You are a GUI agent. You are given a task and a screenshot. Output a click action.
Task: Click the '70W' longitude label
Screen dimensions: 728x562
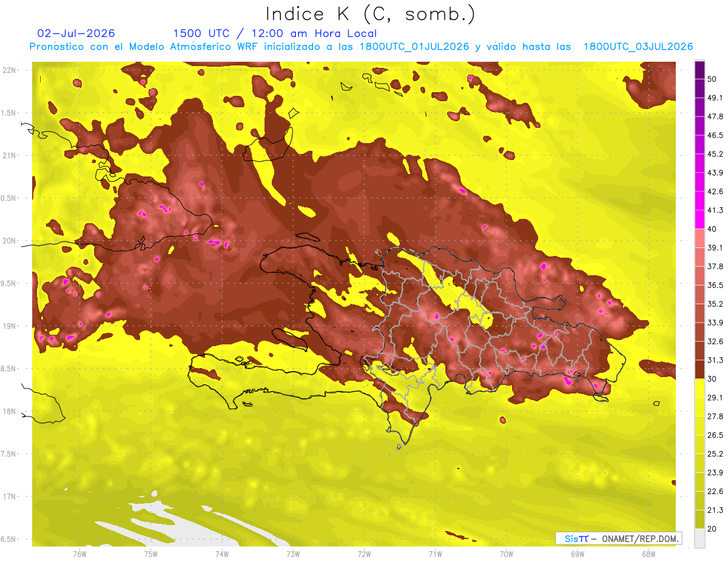tap(507, 554)
